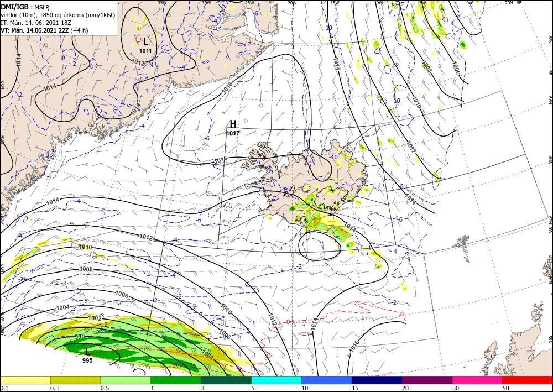553x392 pixels.
Task: Click the 30 legend scale label
Action: tap(456, 388)
